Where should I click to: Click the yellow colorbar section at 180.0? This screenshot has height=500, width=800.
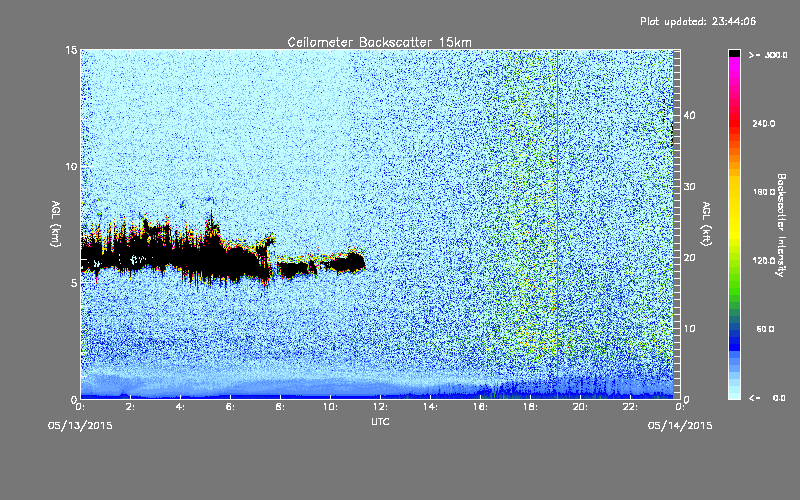[734, 192]
